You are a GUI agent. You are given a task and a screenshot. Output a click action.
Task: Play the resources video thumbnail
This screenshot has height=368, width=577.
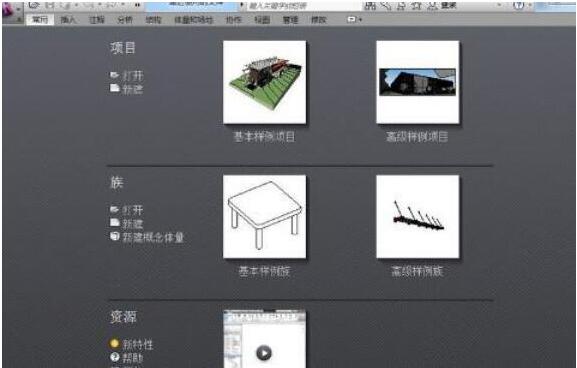(264, 353)
